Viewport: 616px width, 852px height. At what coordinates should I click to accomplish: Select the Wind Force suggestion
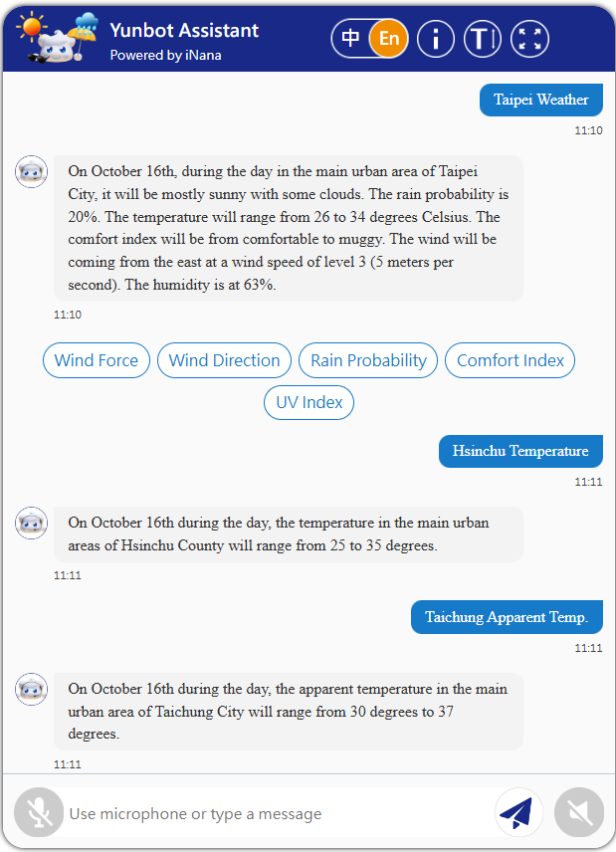click(x=97, y=360)
